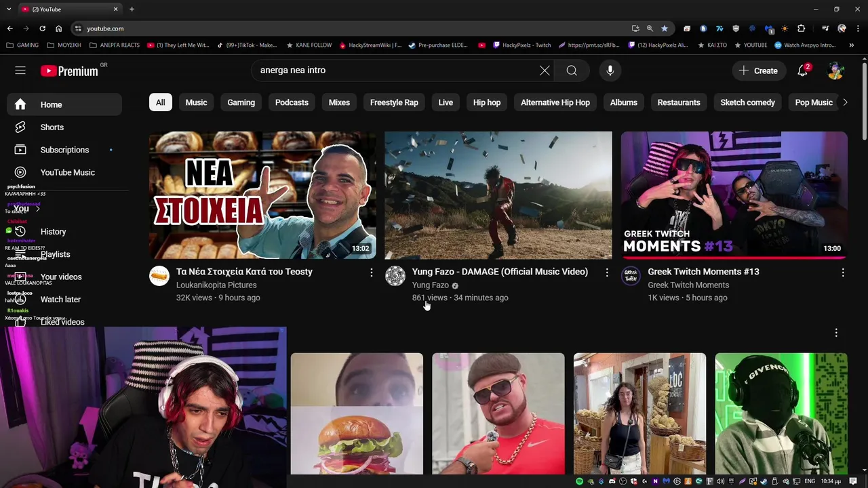This screenshot has height=488, width=868.
Task: Open the ΑΝΕΡΓΑ REACTS bookmarks folder
Action: (x=115, y=45)
